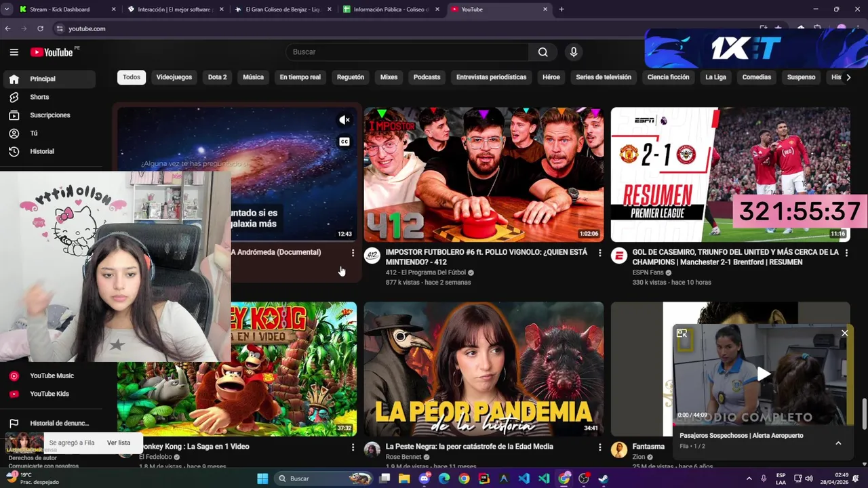Viewport: 868px width, 488px height.
Task: Select the Mixes filter chip
Action: tap(389, 77)
